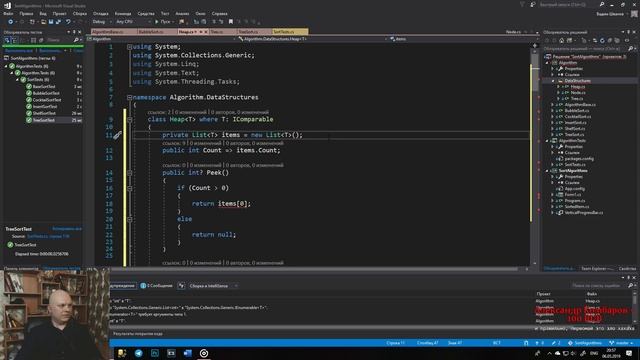Toggle the Warnings filter button in Error List
The height and width of the screenshot is (360, 640).
pos(122,286)
